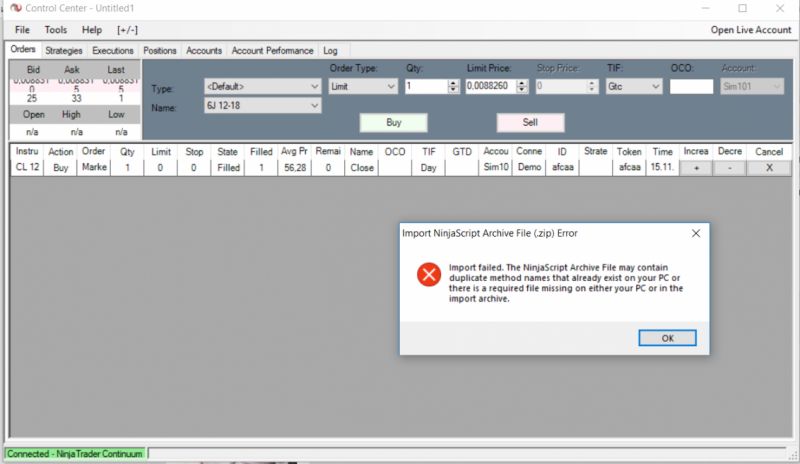Click the Ask header in quote panel
Image resolution: width=800 pixels, height=464 pixels.
[x=72, y=70]
